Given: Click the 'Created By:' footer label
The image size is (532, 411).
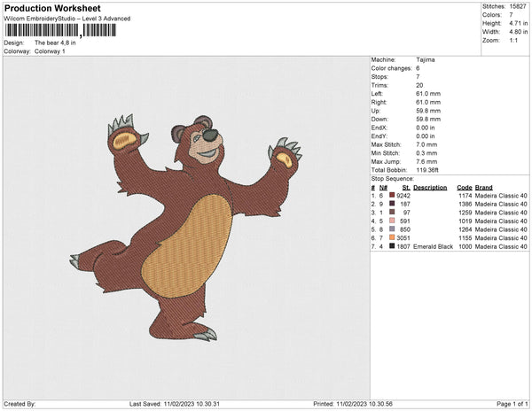Looking at the screenshot, I should coord(20,404).
